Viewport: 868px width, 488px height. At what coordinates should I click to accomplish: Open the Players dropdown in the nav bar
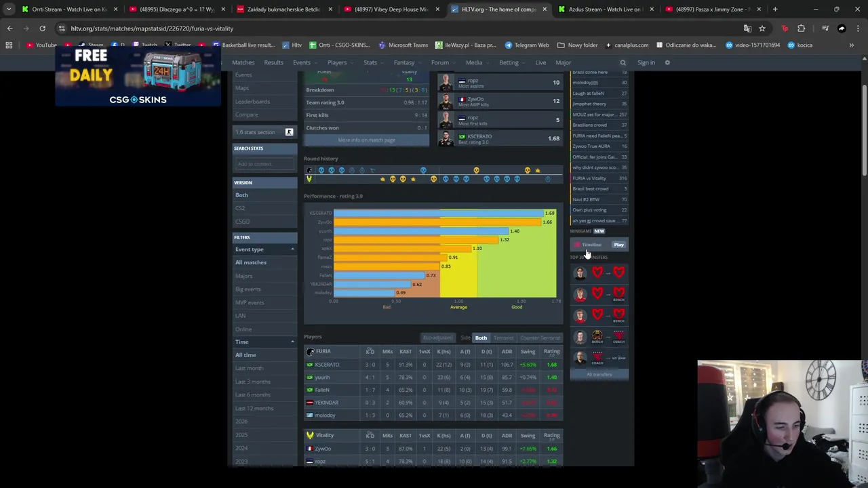coord(339,62)
